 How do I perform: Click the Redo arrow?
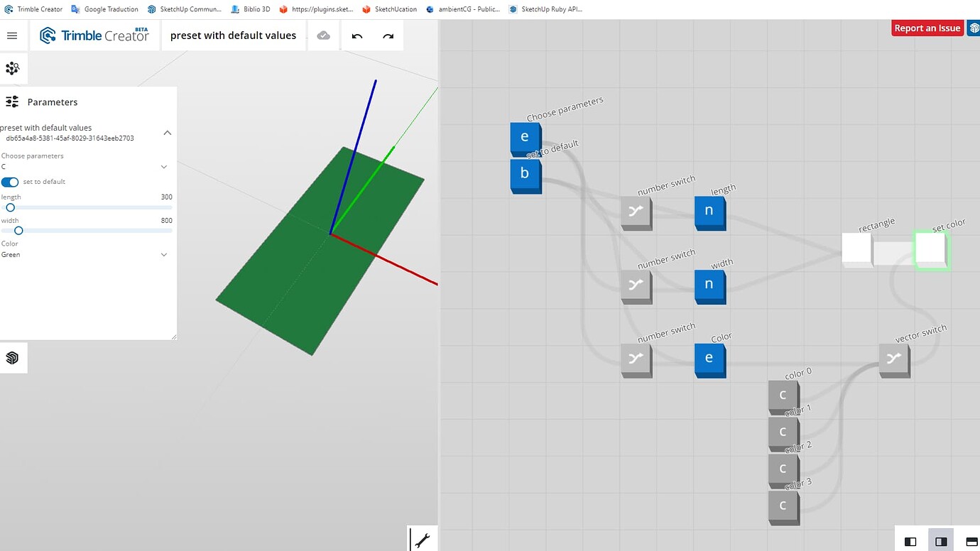tap(386, 36)
